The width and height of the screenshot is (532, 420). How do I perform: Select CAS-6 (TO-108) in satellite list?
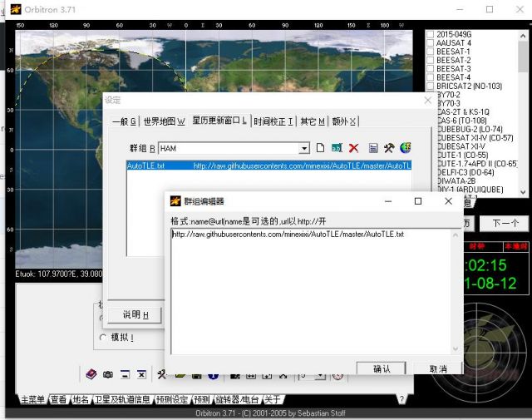tap(462, 121)
